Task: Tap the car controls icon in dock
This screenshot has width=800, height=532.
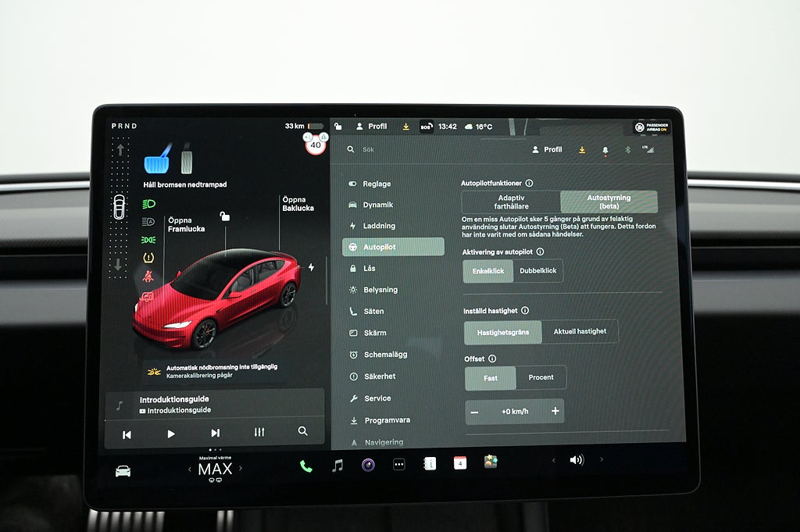Action: click(x=123, y=471)
